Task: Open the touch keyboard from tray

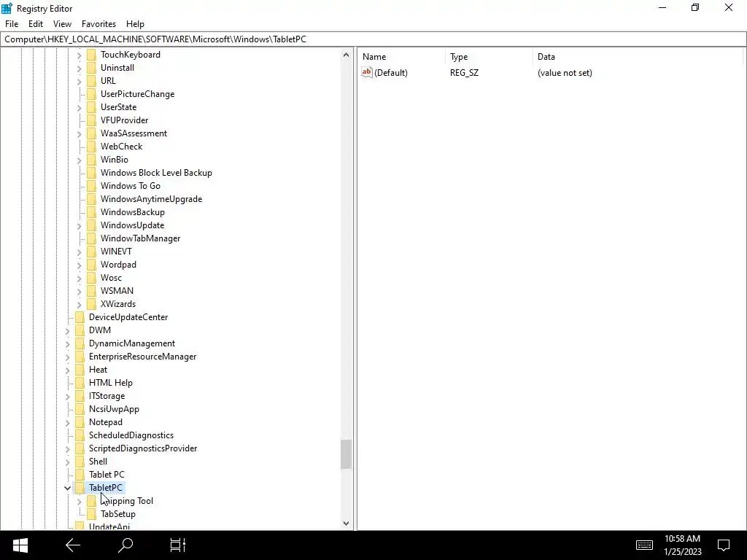Action: [x=644, y=545]
